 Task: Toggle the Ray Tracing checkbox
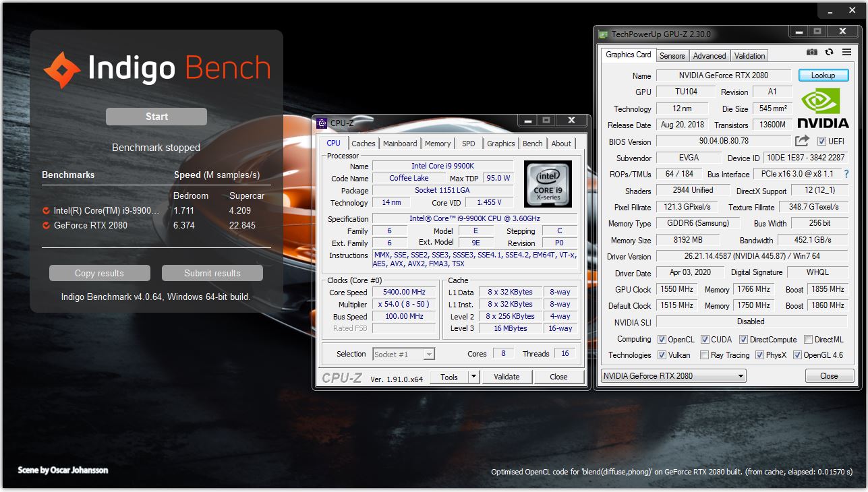tap(704, 355)
